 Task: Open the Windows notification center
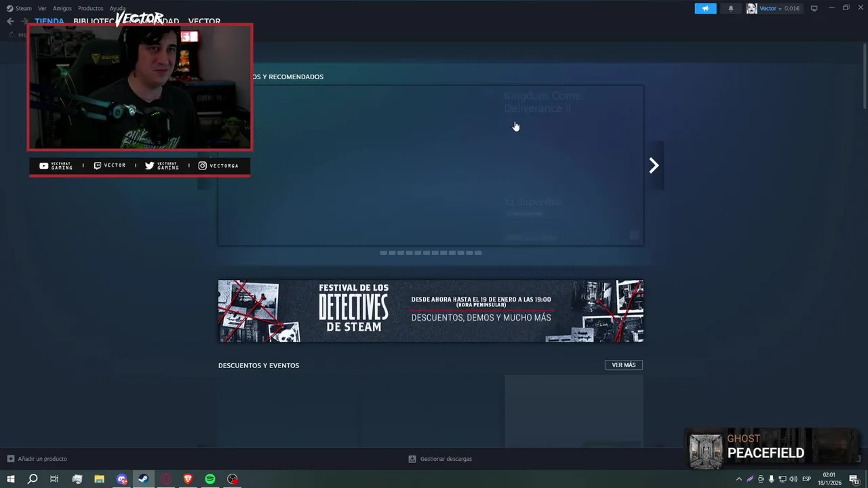[x=854, y=479]
